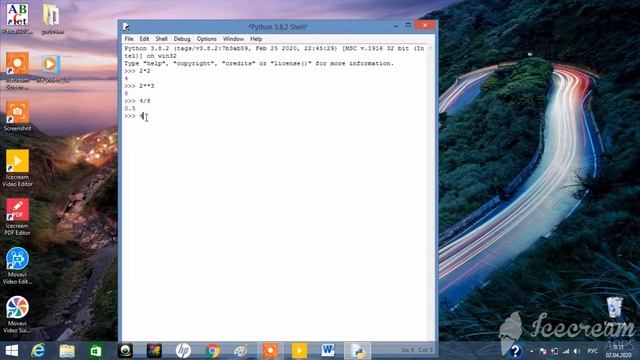Open the colorful mosaic taskbar icon
This screenshot has height=360, width=640.
tap(154, 351)
